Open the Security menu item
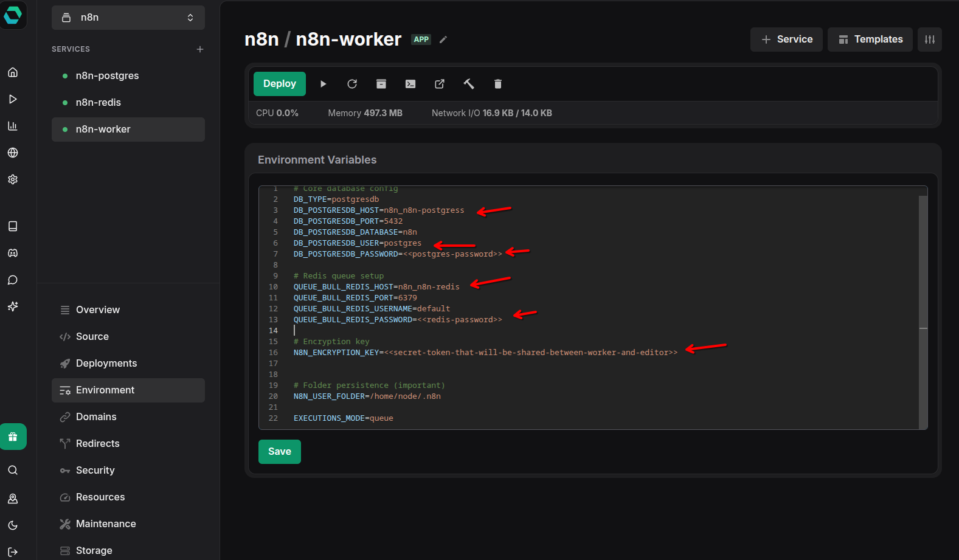The width and height of the screenshot is (959, 560). pos(128,471)
